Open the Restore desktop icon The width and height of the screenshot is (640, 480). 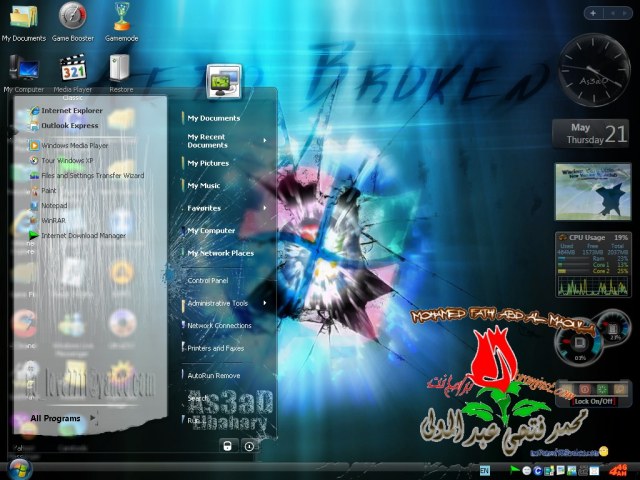(x=121, y=73)
